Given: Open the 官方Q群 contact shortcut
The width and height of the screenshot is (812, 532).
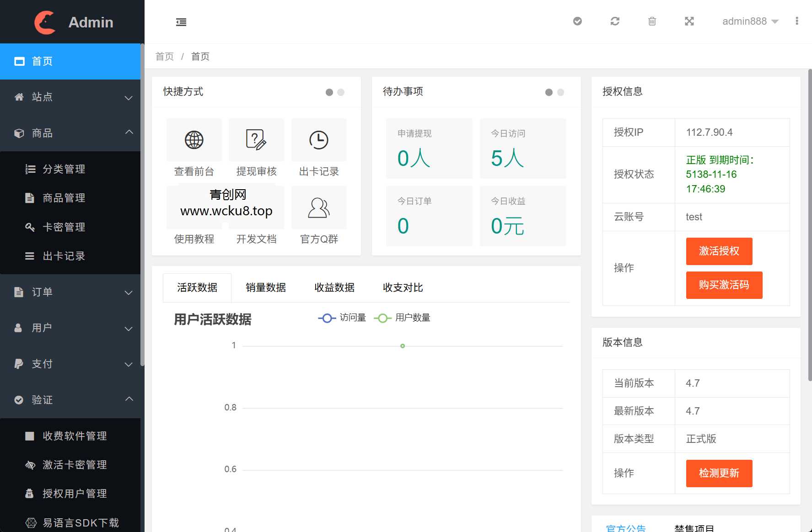Looking at the screenshot, I should click(318, 207).
